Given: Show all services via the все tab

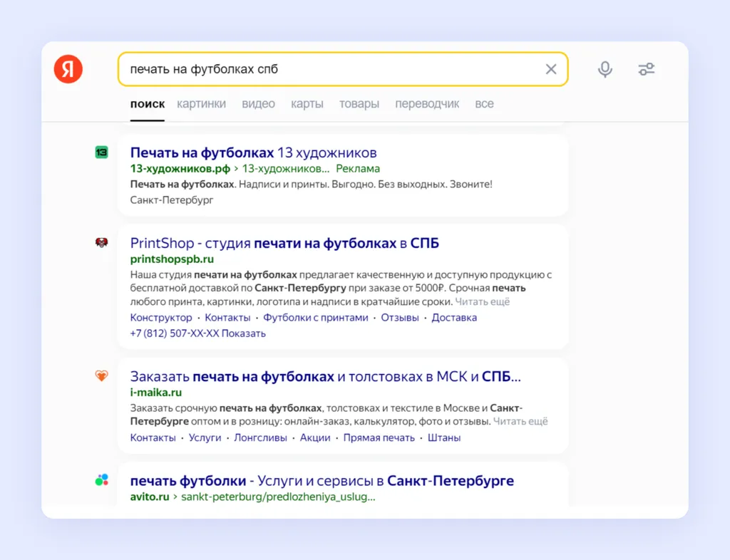Looking at the screenshot, I should click(x=484, y=104).
